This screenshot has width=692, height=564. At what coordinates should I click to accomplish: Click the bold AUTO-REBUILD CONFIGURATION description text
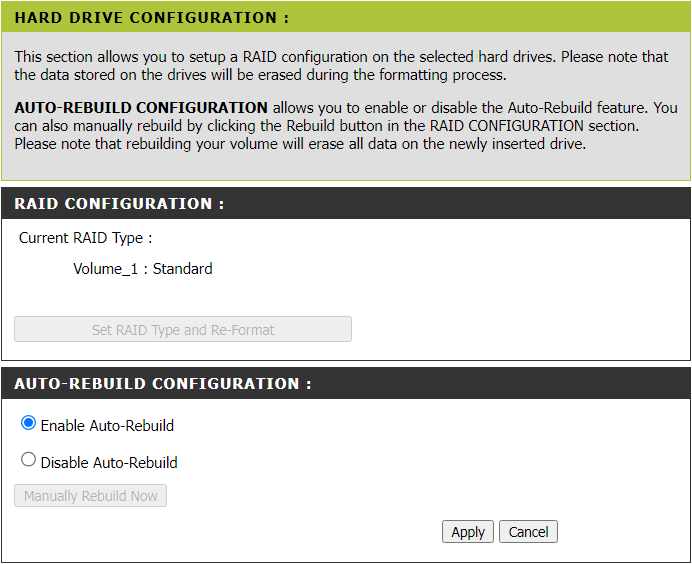(x=141, y=108)
